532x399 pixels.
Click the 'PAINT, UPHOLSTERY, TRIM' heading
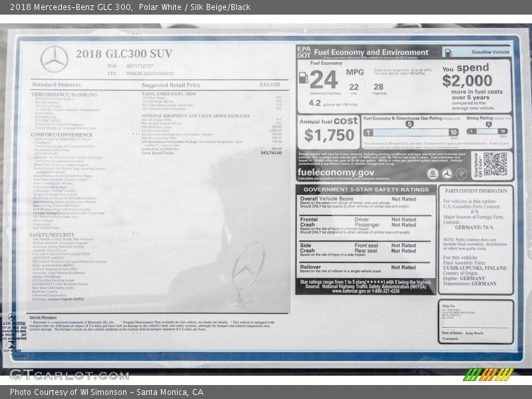coord(169,94)
